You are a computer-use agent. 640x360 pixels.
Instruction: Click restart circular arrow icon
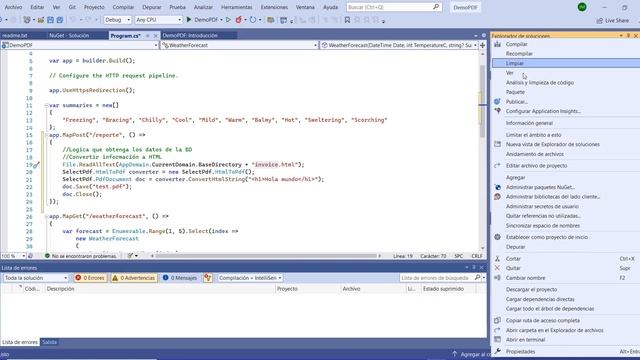tap(253, 20)
